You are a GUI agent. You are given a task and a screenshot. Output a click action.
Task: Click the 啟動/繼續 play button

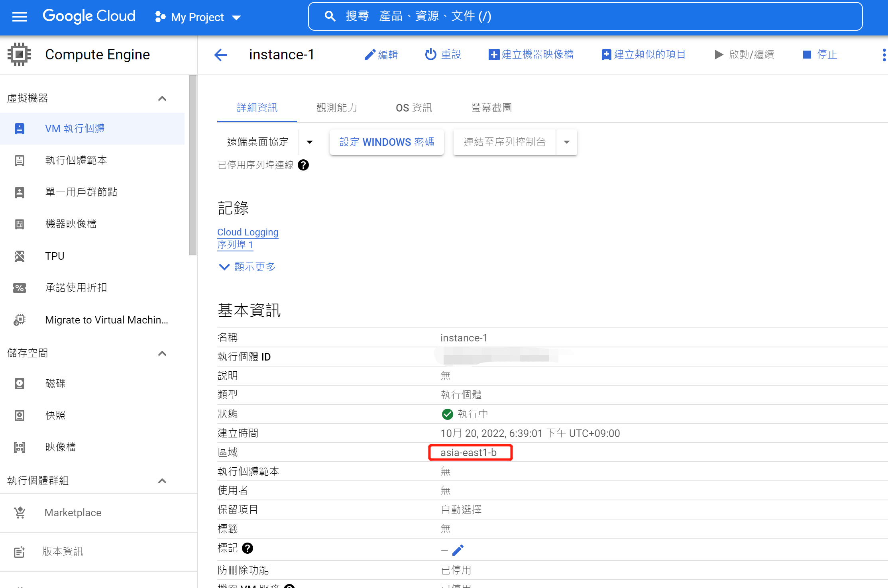(x=744, y=55)
